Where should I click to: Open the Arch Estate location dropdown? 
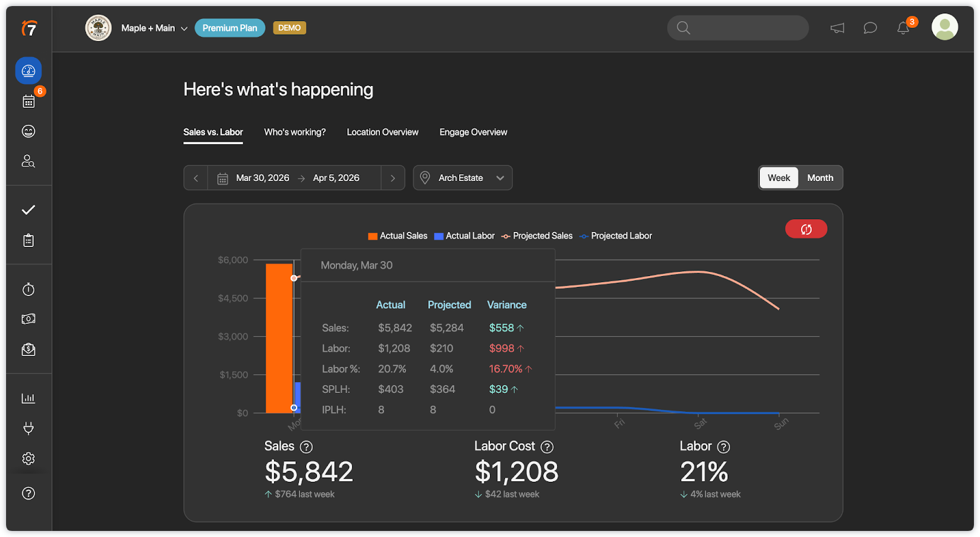[x=463, y=178]
